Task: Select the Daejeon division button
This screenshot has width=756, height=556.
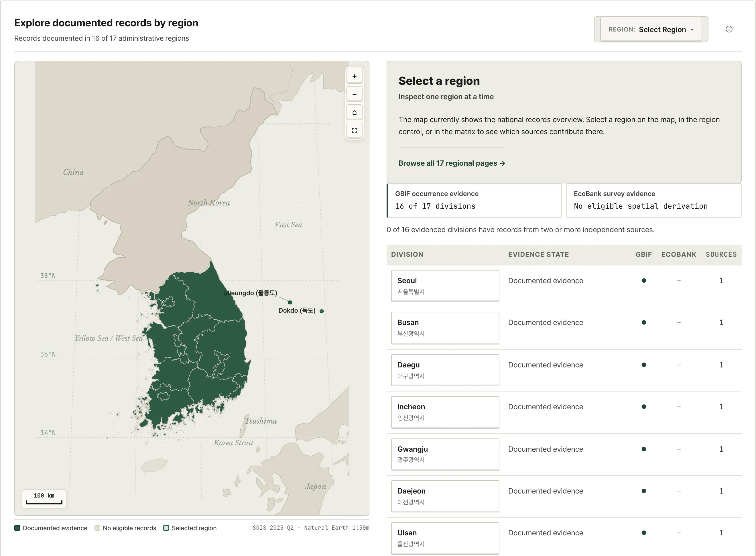Action: click(x=445, y=496)
